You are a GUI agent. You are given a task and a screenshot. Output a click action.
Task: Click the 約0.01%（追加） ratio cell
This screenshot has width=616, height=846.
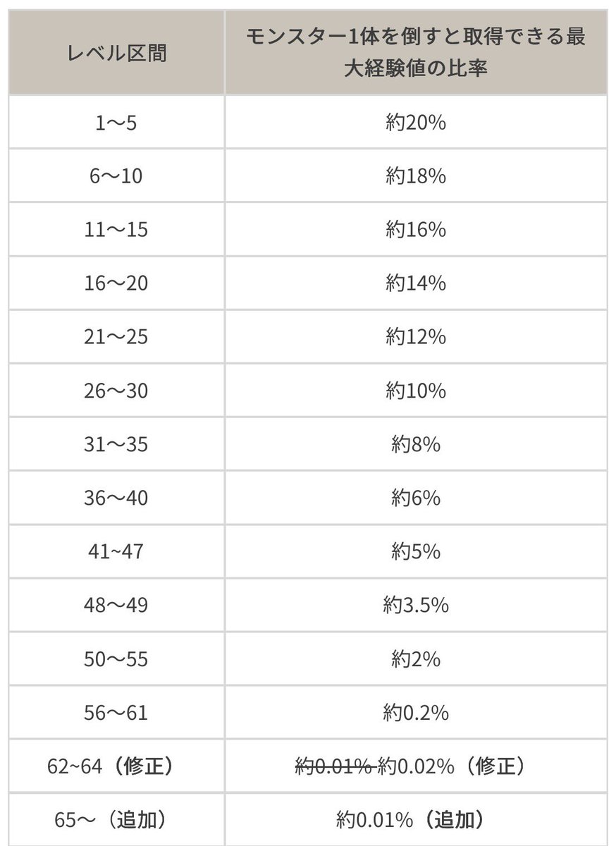pyautogui.click(x=416, y=819)
